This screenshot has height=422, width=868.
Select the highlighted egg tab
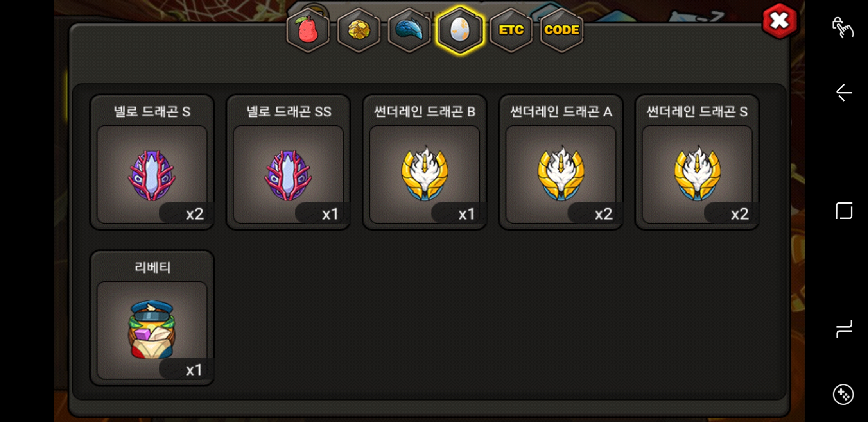tap(460, 30)
